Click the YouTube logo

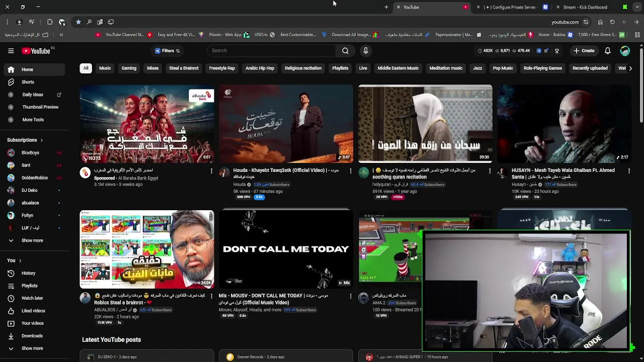coord(36,51)
